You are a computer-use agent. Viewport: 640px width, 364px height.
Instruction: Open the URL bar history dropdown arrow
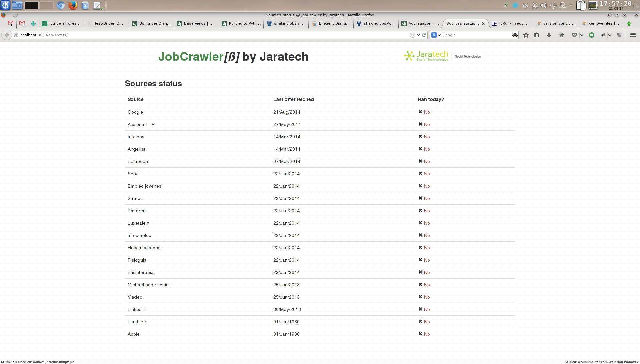(x=418, y=35)
